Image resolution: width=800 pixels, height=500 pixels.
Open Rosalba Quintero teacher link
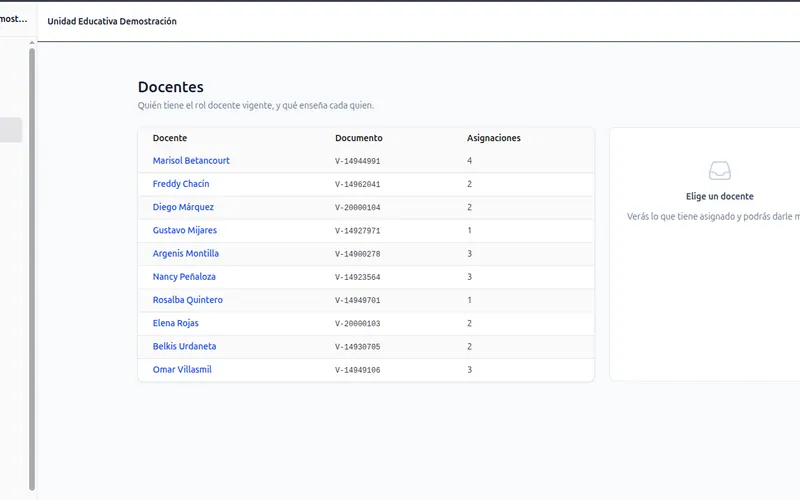tap(187, 299)
